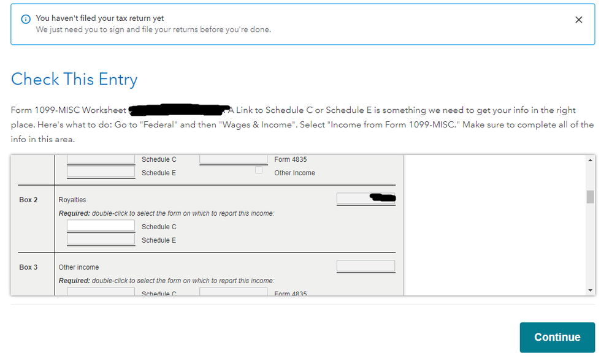Click "You haven't filed your tax return yet" text
612x364 pixels.
pyautogui.click(x=100, y=18)
